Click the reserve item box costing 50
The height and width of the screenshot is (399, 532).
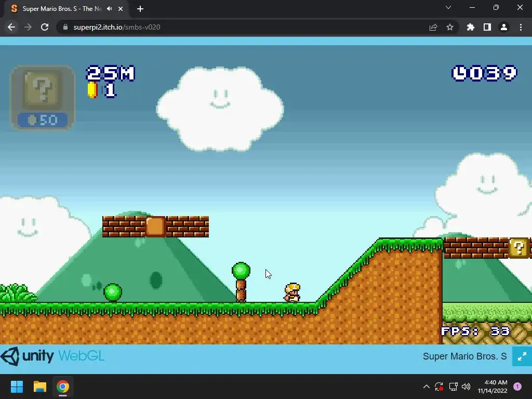43,98
